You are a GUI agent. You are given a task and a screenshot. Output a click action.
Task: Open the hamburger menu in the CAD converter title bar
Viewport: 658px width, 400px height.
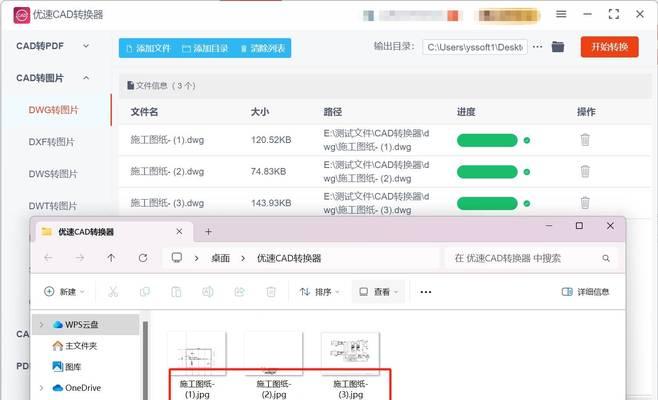click(x=561, y=14)
